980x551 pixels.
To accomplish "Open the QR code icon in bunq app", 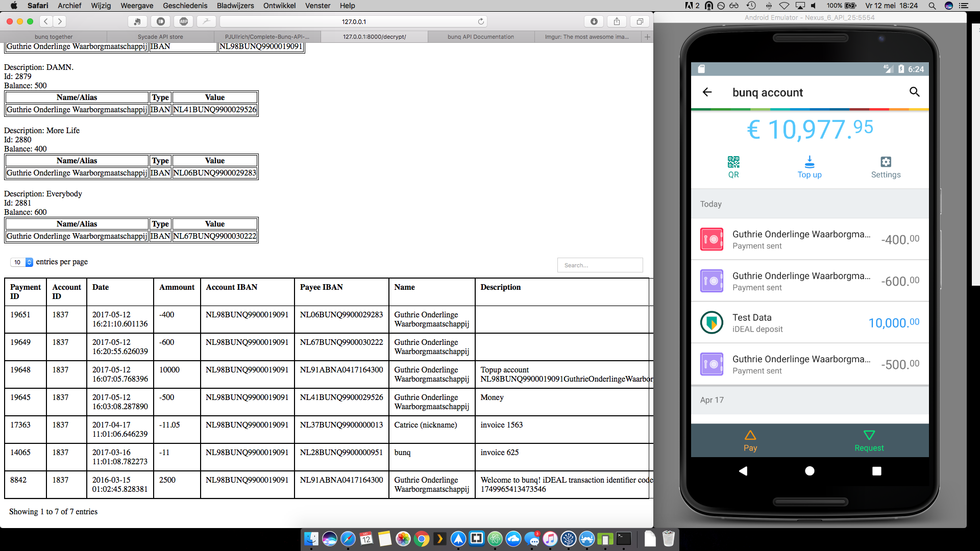I will pos(733,163).
